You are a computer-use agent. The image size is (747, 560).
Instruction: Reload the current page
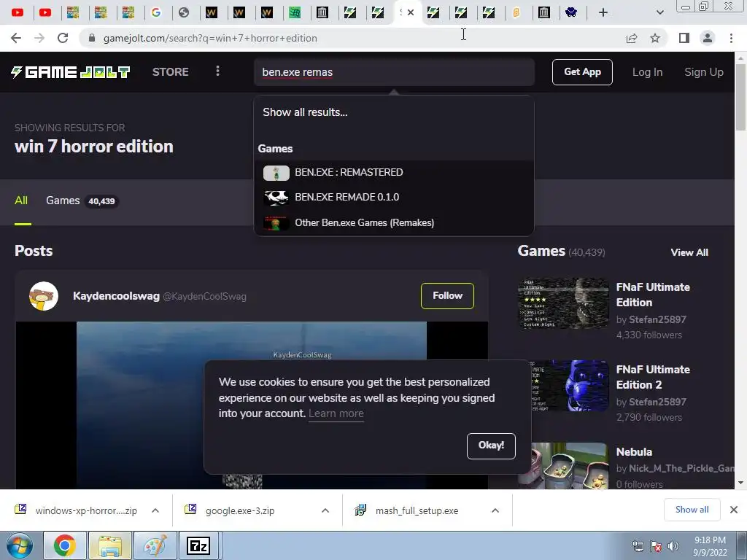click(x=63, y=38)
